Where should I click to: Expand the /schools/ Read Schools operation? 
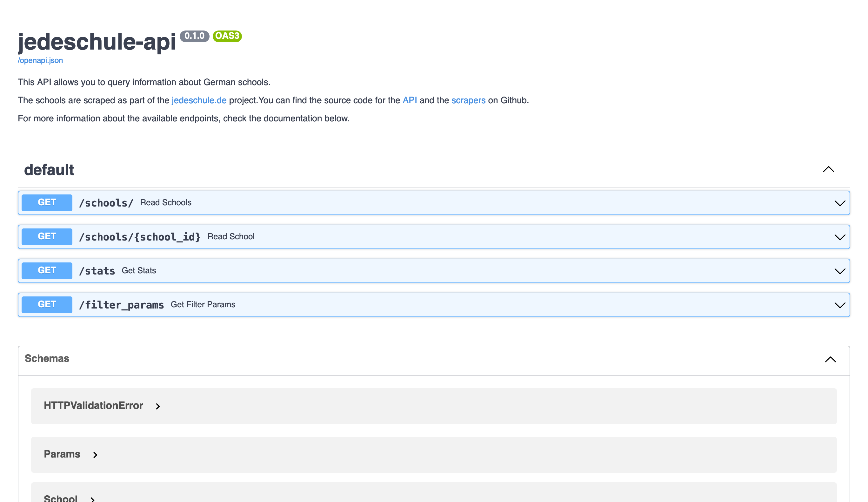pos(840,203)
